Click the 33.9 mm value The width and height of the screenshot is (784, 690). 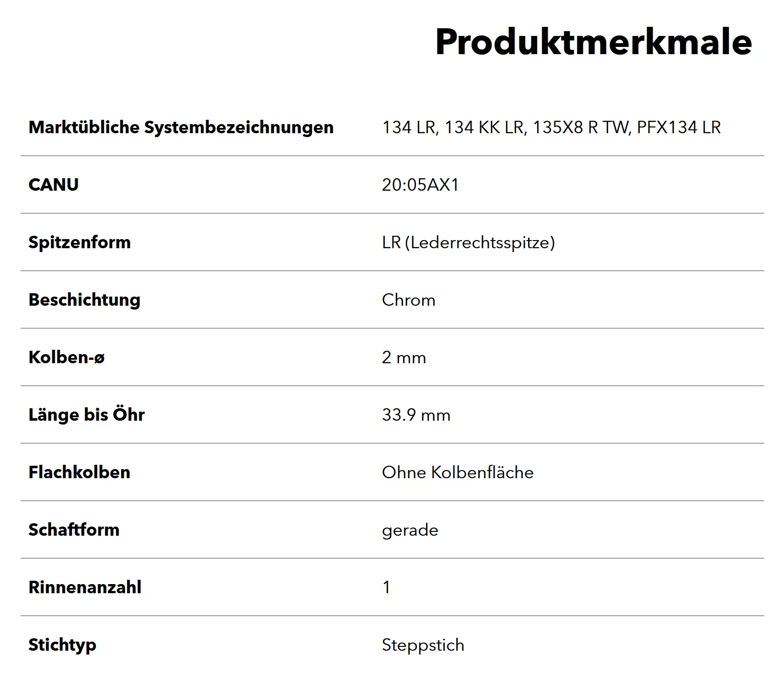(x=416, y=415)
